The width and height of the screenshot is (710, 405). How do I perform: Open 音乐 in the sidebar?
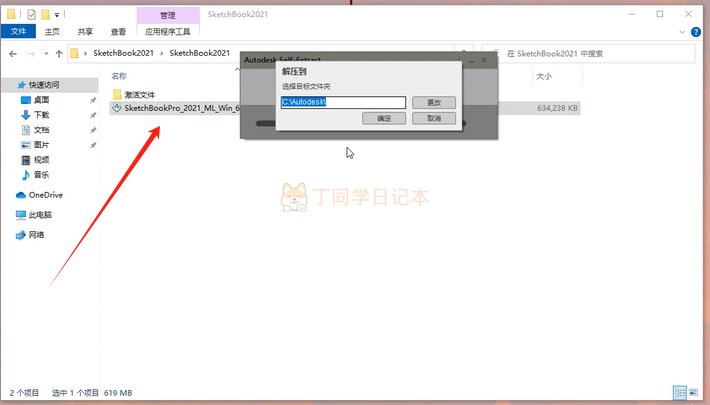pyautogui.click(x=41, y=174)
